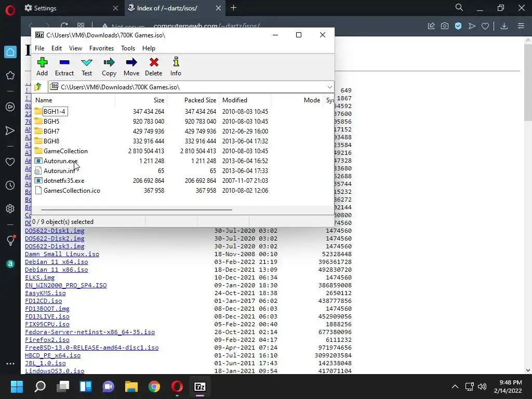Open the Info toolbar icon

[x=176, y=67]
